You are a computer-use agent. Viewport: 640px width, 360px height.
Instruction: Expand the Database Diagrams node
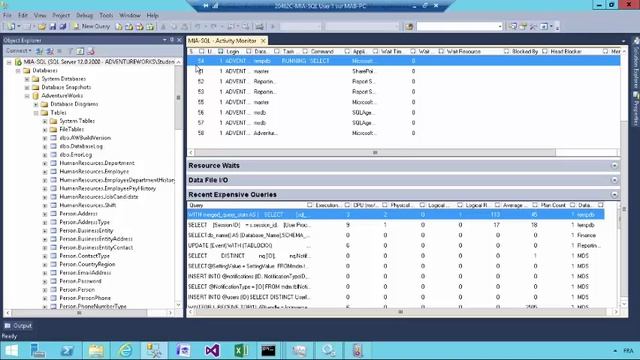pos(36,104)
